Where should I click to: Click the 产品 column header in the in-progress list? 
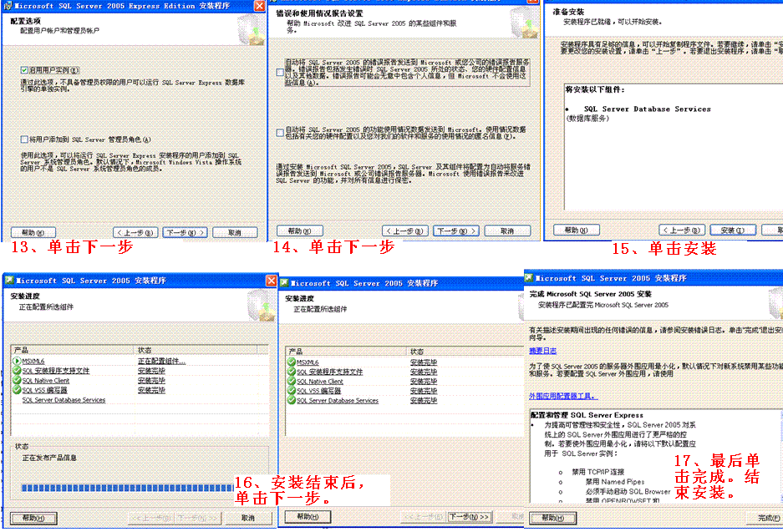74,350
